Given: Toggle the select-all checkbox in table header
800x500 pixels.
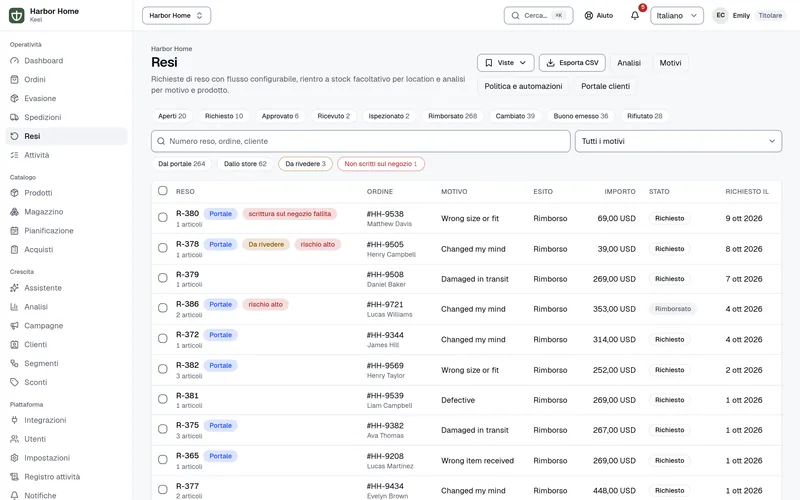Looking at the screenshot, I should (163, 191).
